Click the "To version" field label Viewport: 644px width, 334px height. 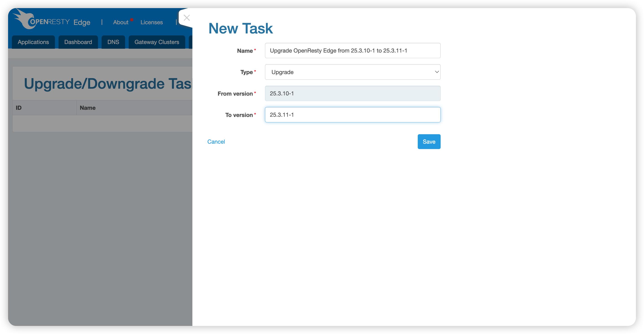pyautogui.click(x=239, y=115)
